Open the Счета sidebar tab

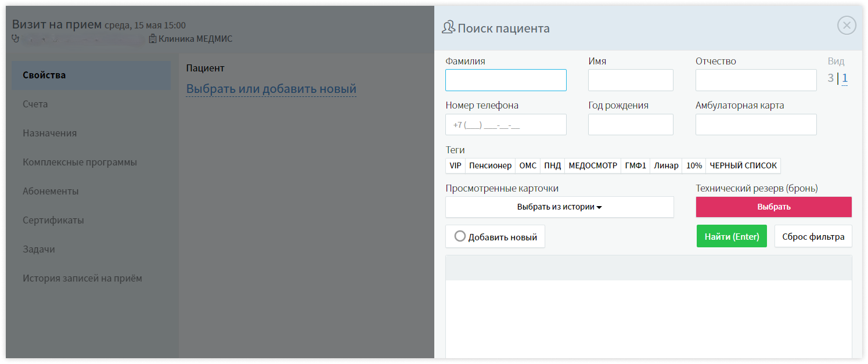91,104
